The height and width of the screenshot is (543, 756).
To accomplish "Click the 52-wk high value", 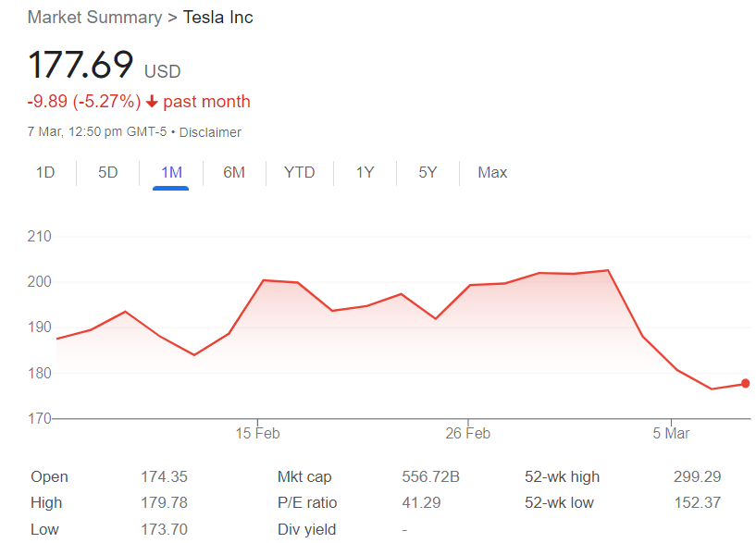I will click(697, 477).
